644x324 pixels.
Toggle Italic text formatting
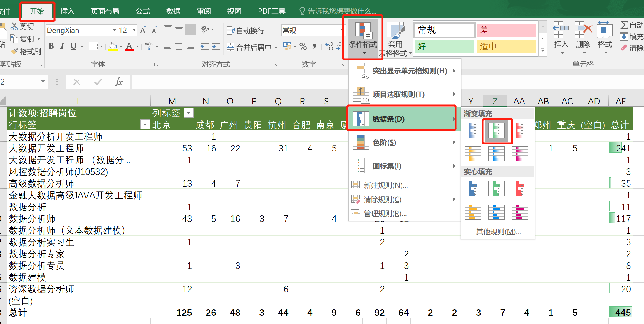62,46
